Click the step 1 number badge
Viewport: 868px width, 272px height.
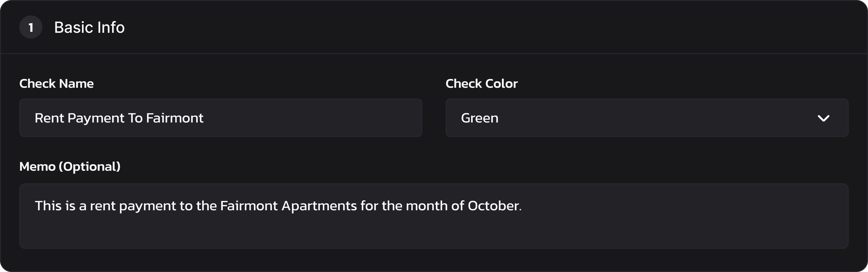(31, 27)
